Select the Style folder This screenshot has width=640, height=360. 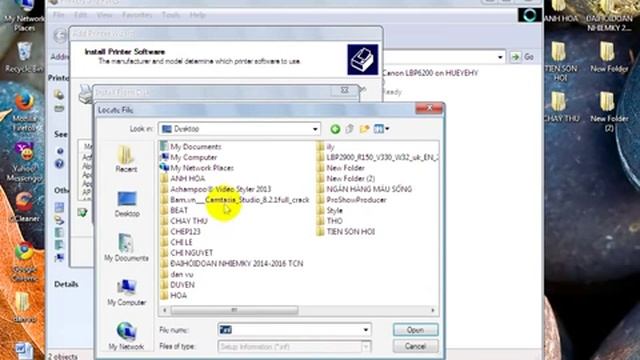[329, 210]
